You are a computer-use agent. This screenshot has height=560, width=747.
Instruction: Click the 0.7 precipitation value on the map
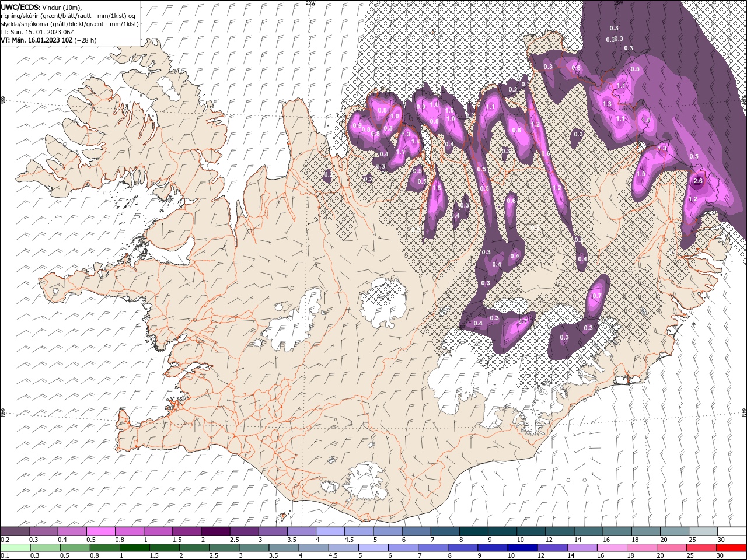[596, 296]
